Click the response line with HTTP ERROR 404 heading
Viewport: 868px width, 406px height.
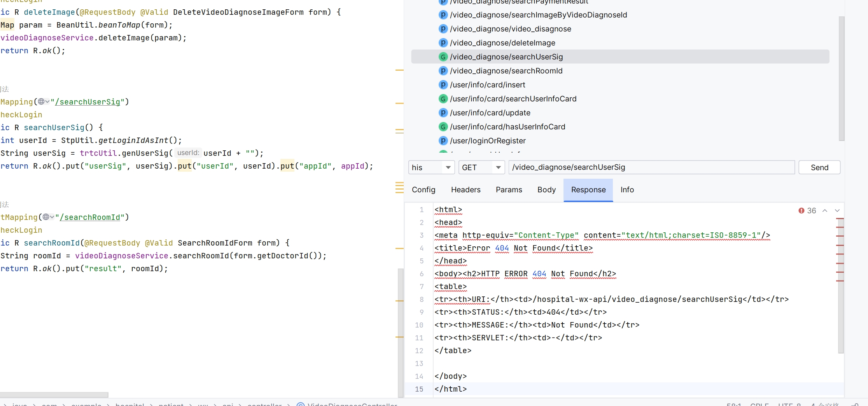pos(525,274)
